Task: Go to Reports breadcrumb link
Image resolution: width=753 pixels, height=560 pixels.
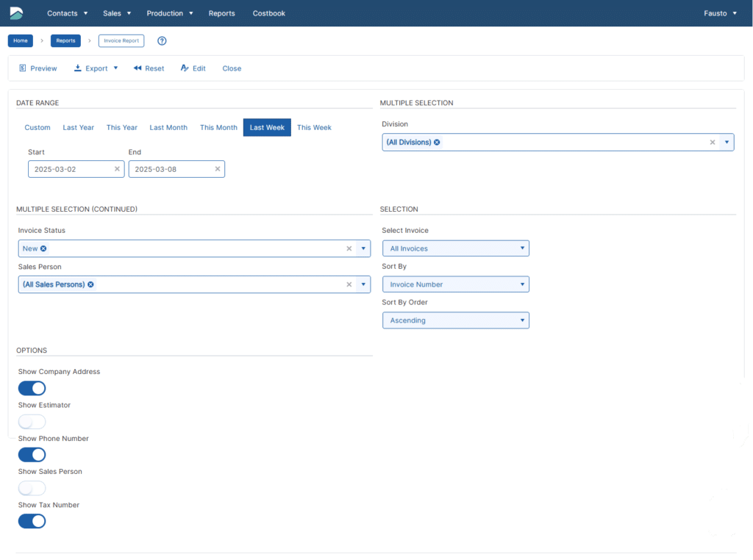Action: coord(65,41)
